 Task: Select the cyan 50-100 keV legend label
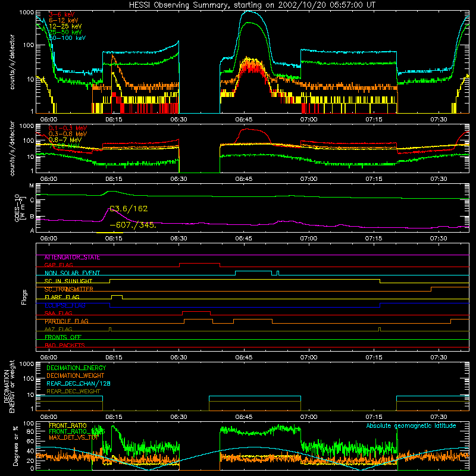pyautogui.click(x=67, y=38)
